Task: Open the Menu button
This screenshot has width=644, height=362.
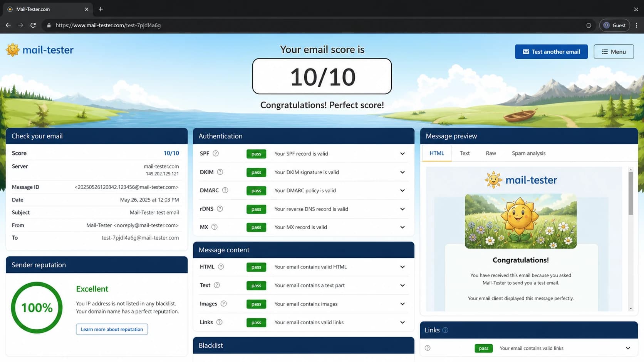Action: pos(614,52)
